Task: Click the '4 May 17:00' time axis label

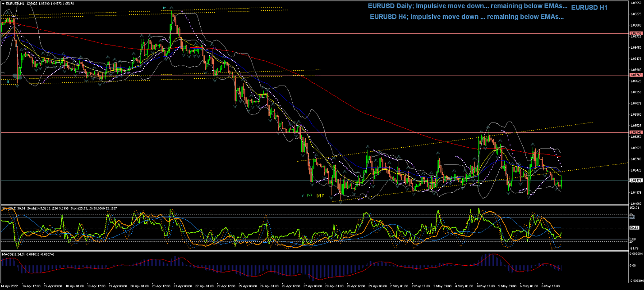Action: [487, 286]
